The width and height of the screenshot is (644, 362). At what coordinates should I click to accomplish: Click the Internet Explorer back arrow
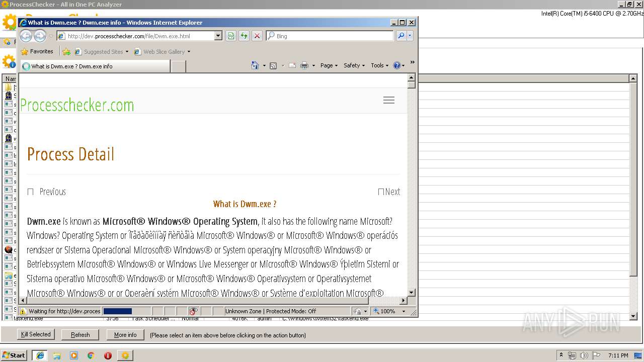pos(26,36)
